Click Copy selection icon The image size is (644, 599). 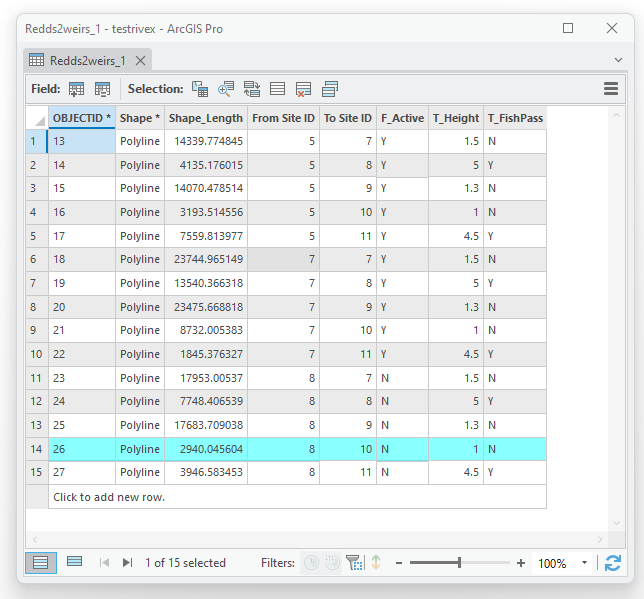tap(330, 89)
